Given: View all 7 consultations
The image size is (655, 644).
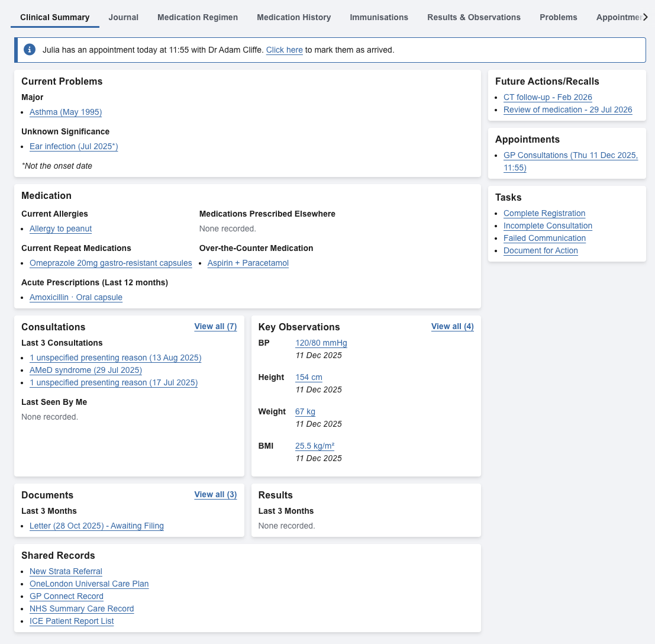Looking at the screenshot, I should point(215,327).
